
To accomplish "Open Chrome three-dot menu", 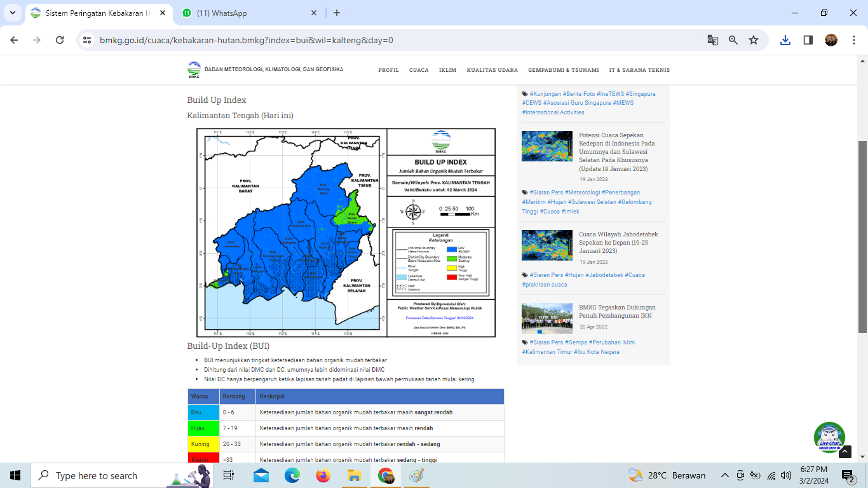I will (x=853, y=40).
